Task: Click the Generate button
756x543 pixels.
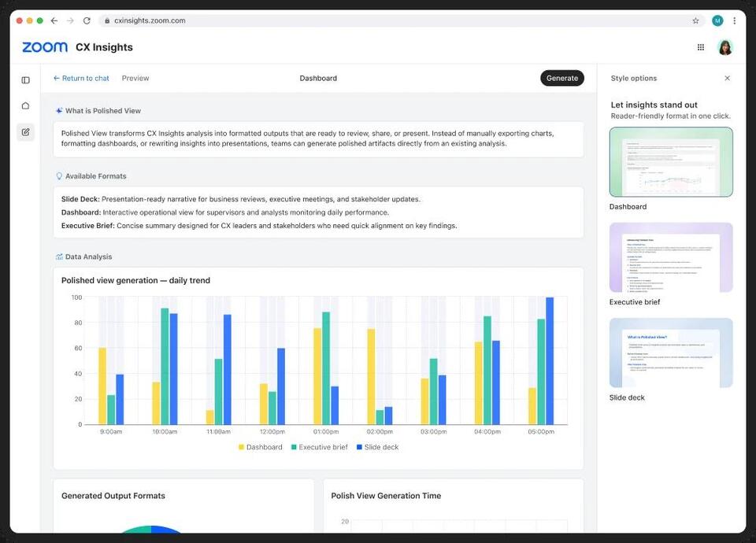Action: (x=562, y=78)
